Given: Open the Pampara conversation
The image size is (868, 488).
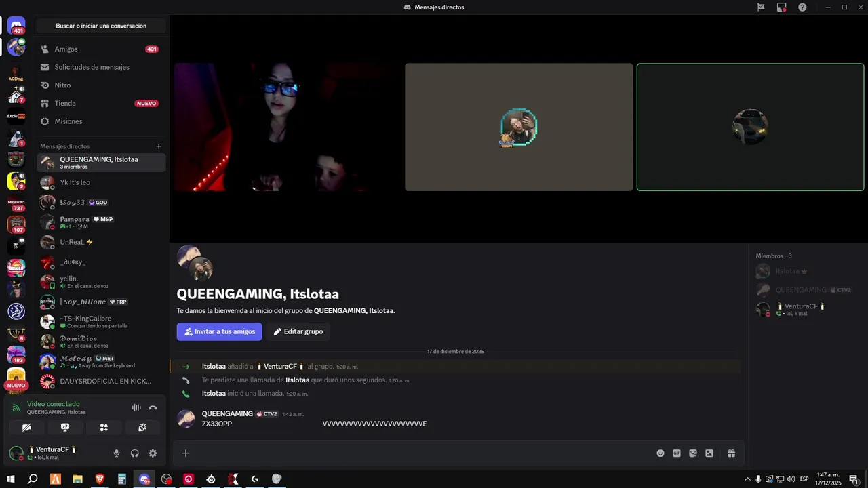Looking at the screenshot, I should click(101, 222).
